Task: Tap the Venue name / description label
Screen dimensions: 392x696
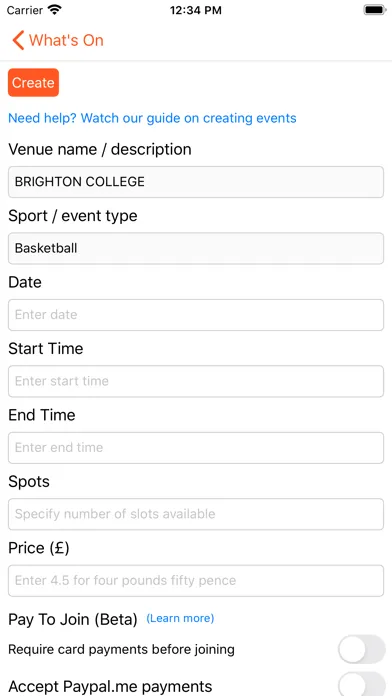Action: [100, 150]
